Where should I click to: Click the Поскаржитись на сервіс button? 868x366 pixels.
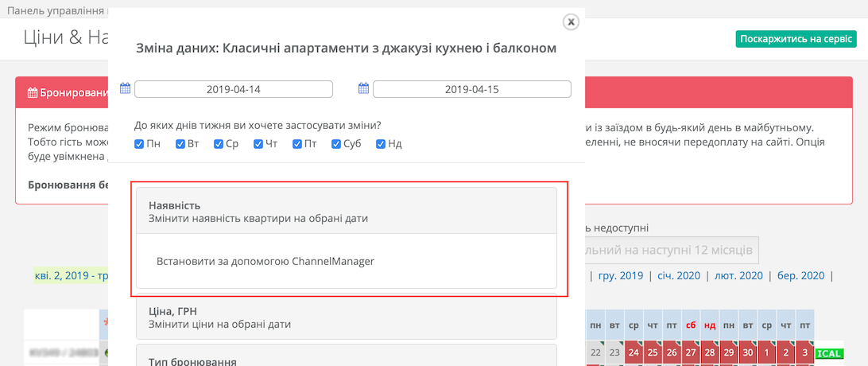[x=796, y=39]
